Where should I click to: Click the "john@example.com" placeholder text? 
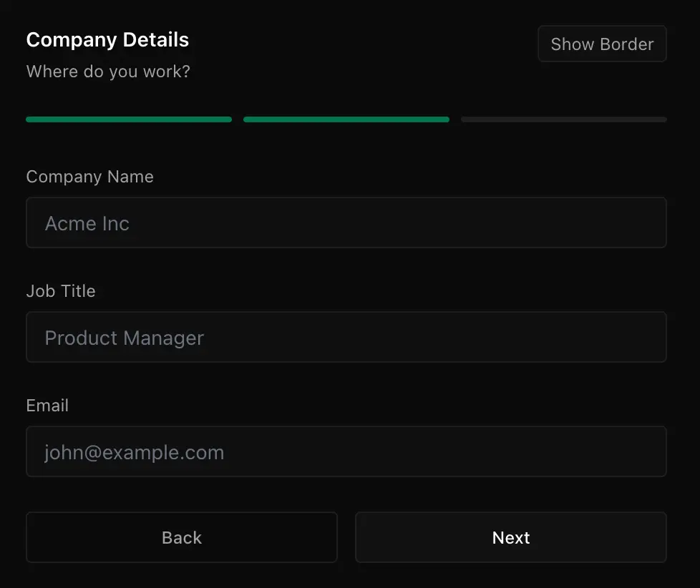click(x=135, y=452)
